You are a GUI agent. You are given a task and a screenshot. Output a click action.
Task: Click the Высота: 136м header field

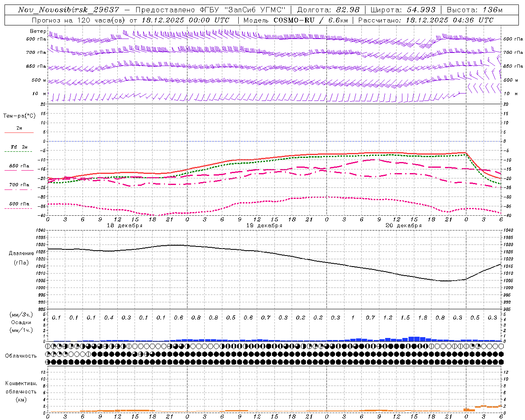tap(475, 10)
